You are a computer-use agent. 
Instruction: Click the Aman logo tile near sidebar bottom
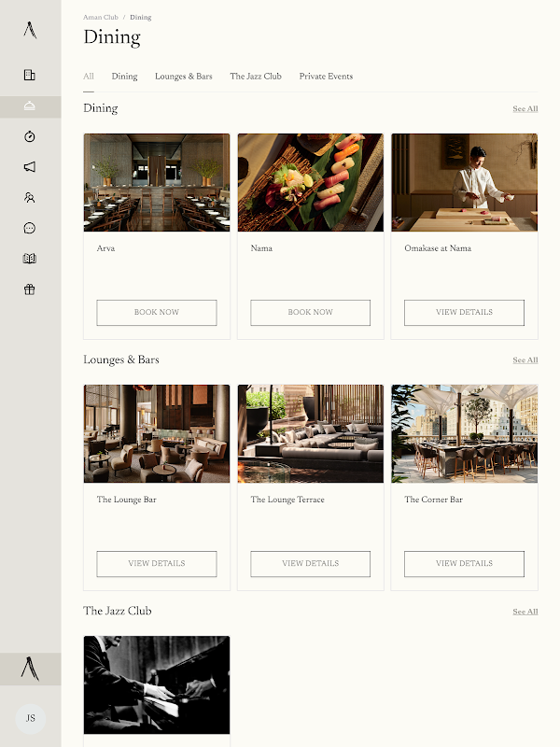(x=31, y=669)
